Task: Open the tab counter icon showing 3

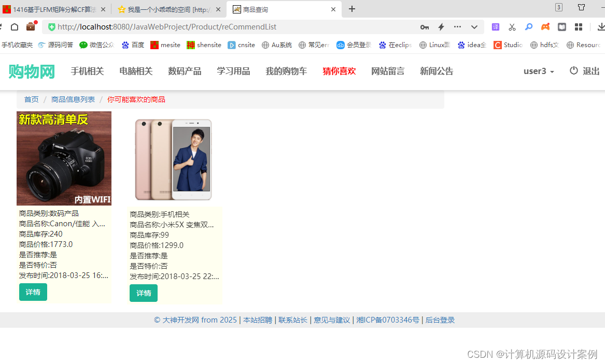Action: point(559,7)
